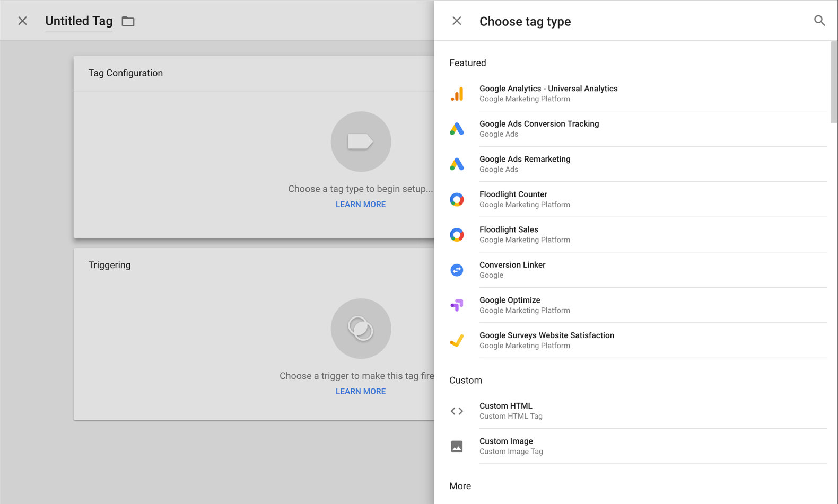Click 'Google Marketing Platform' under Floodlight Counter
Screen dimensions: 838x504
pos(525,205)
